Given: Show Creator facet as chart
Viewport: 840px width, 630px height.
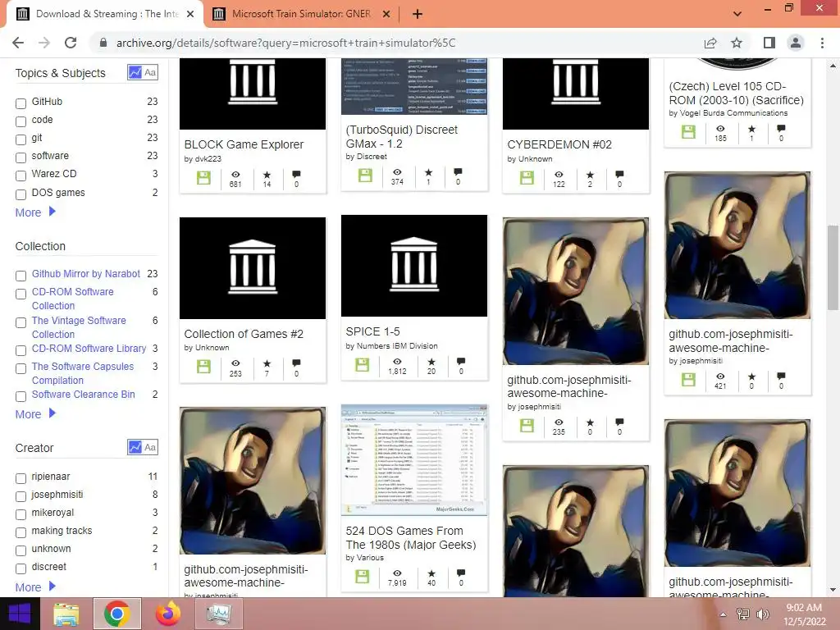Looking at the screenshot, I should 135,447.
